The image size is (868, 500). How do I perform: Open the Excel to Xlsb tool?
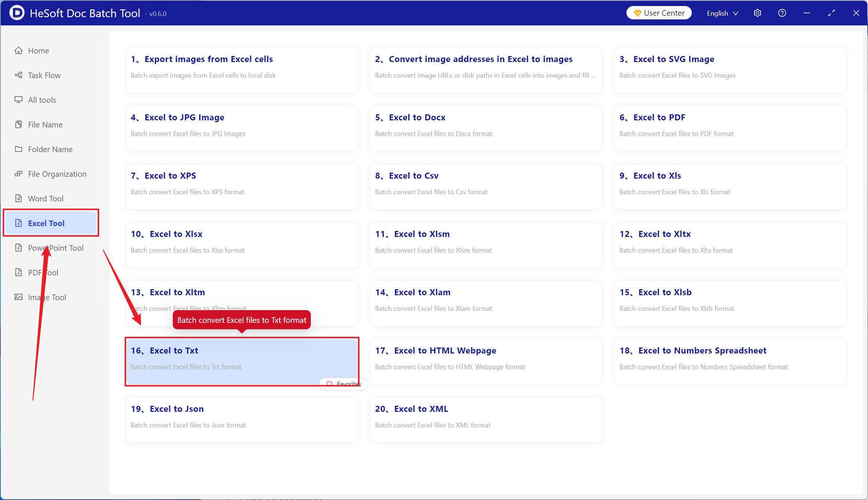coord(730,303)
